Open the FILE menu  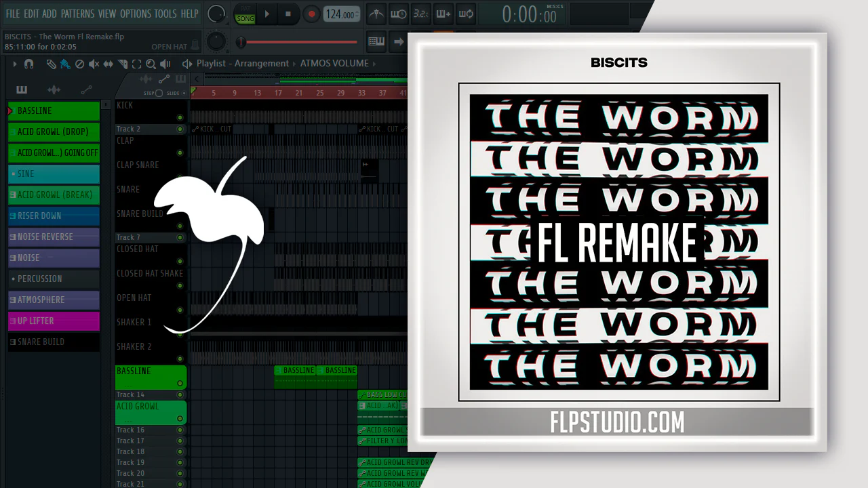tap(13, 14)
